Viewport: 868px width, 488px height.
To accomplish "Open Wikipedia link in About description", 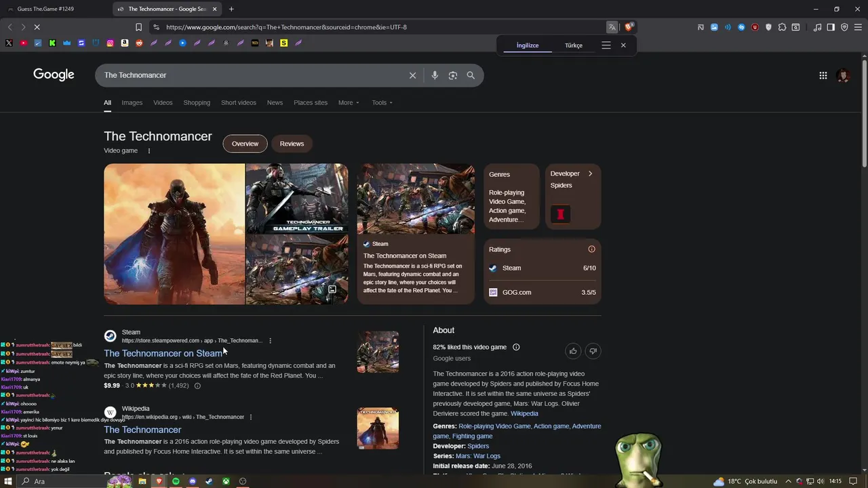I will (x=524, y=413).
